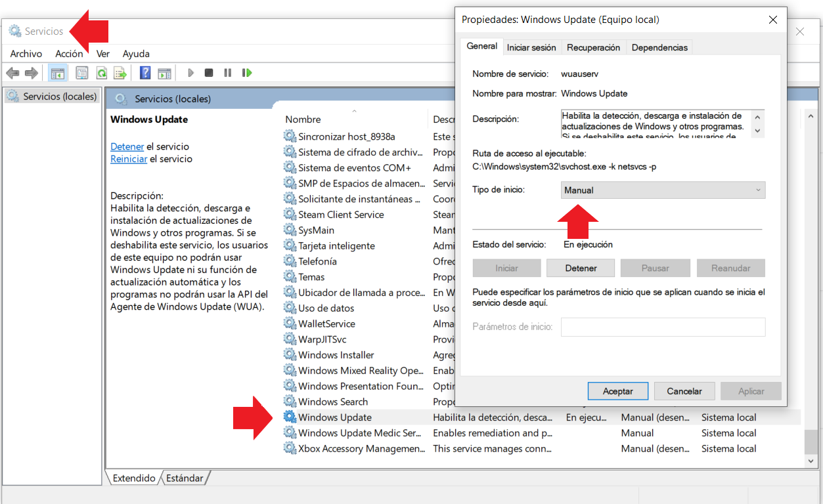823x504 pixels.
Task: Click the Detener el servicio link
Action: (x=127, y=146)
